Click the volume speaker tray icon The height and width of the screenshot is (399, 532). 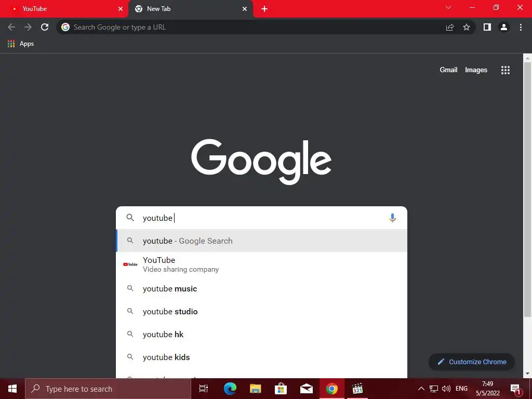pyautogui.click(x=446, y=389)
